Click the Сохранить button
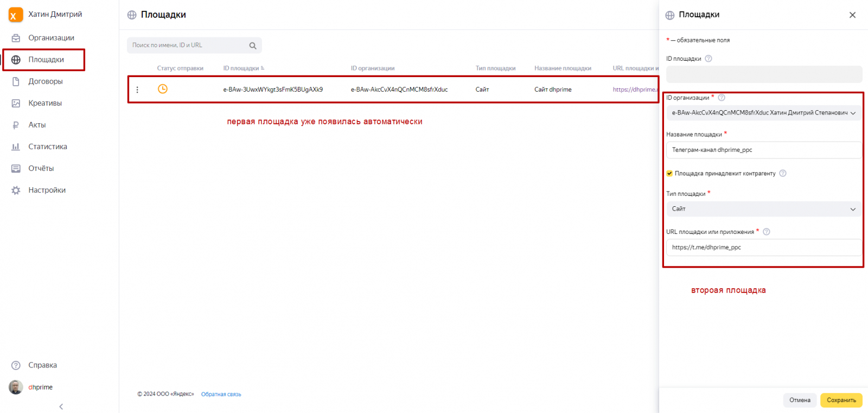 coord(841,401)
